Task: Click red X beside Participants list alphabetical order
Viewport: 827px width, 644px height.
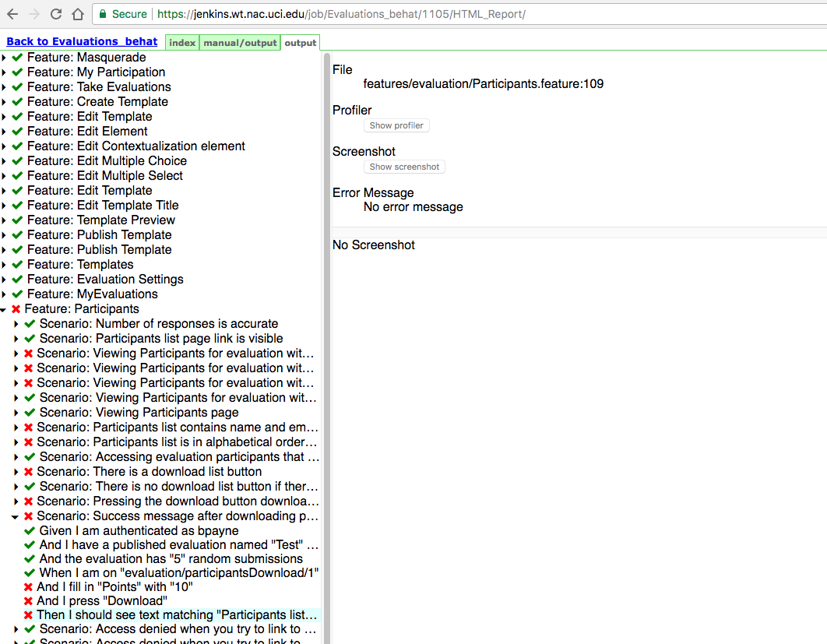Action: (x=29, y=442)
